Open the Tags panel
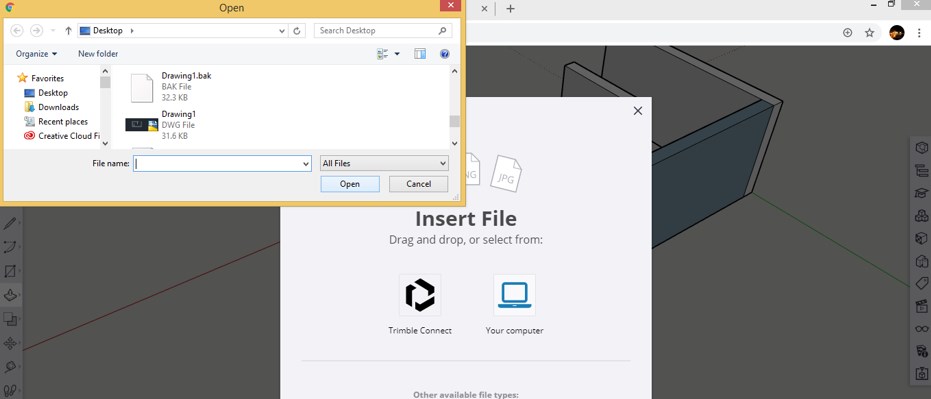The image size is (931, 399). coord(922,284)
